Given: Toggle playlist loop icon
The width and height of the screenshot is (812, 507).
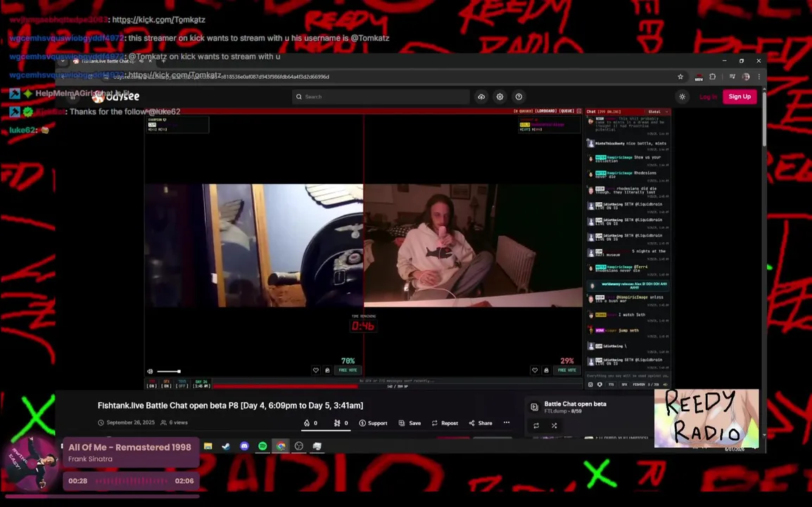Looking at the screenshot, I should click(536, 425).
